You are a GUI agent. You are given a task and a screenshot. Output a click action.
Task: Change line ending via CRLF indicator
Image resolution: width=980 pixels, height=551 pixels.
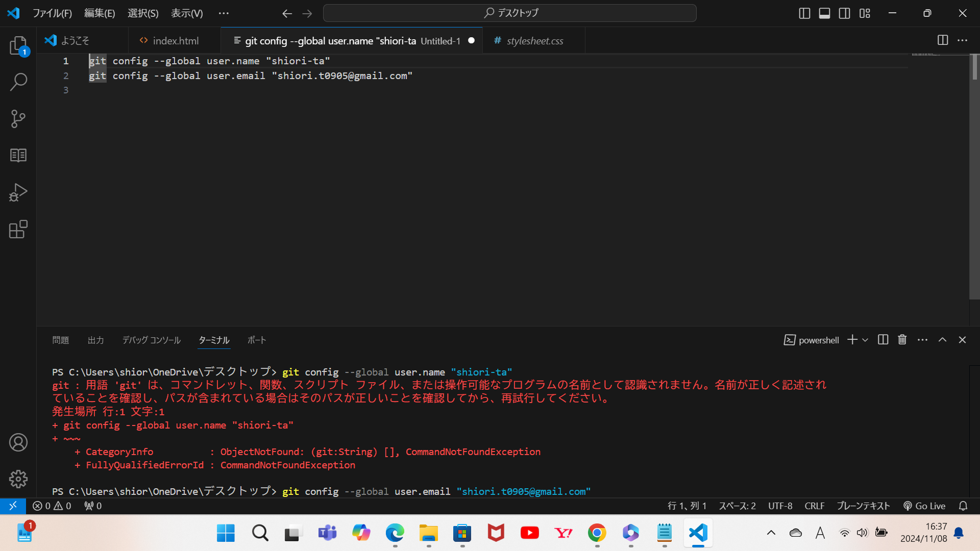(x=814, y=506)
